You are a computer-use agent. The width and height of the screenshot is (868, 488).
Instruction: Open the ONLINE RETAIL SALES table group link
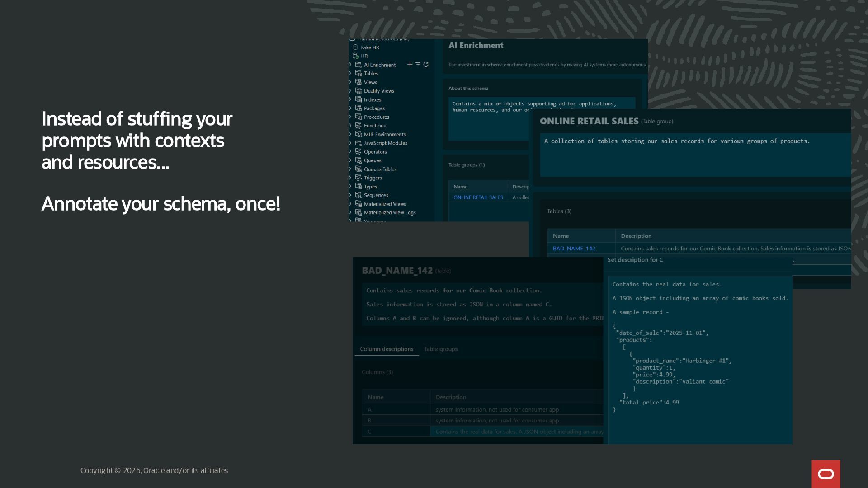pos(478,197)
